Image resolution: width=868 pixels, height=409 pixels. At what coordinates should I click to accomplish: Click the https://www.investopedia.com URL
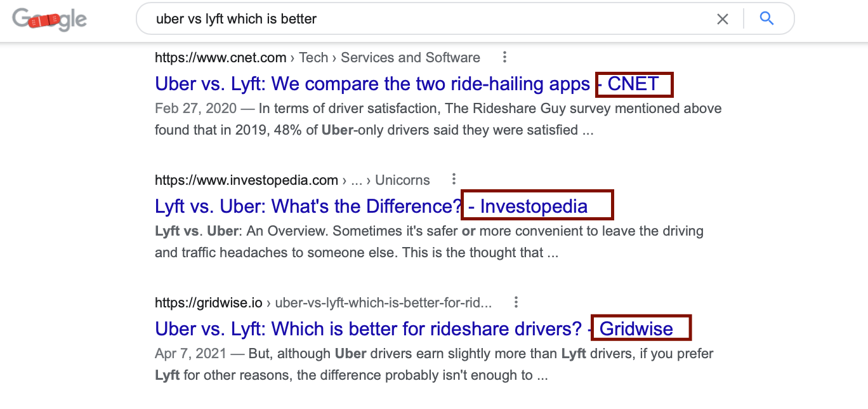point(246,180)
